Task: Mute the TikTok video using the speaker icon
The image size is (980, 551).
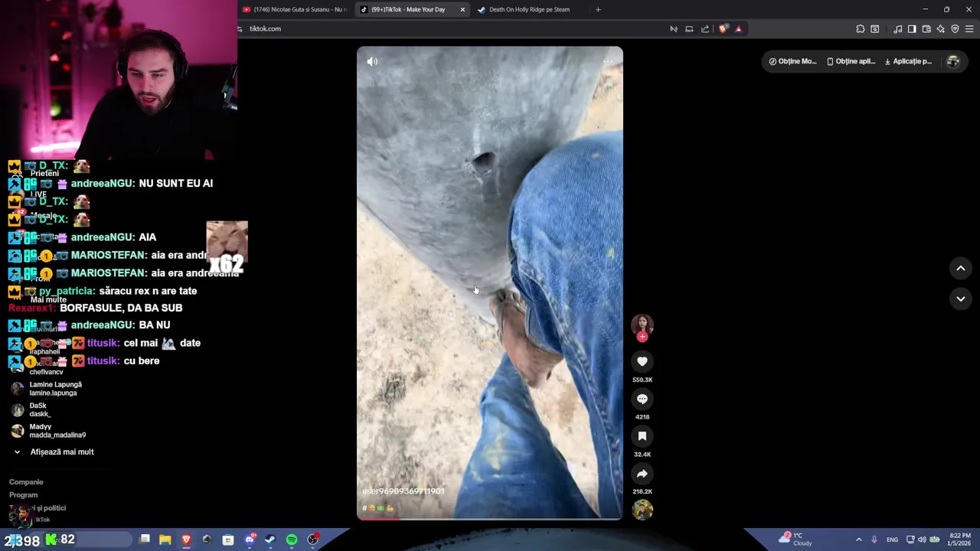Action: [x=372, y=61]
